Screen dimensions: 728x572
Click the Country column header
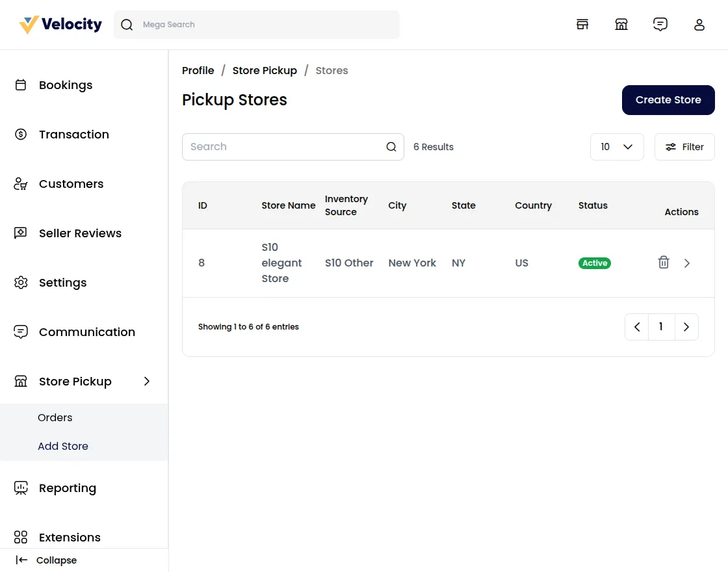tap(533, 205)
